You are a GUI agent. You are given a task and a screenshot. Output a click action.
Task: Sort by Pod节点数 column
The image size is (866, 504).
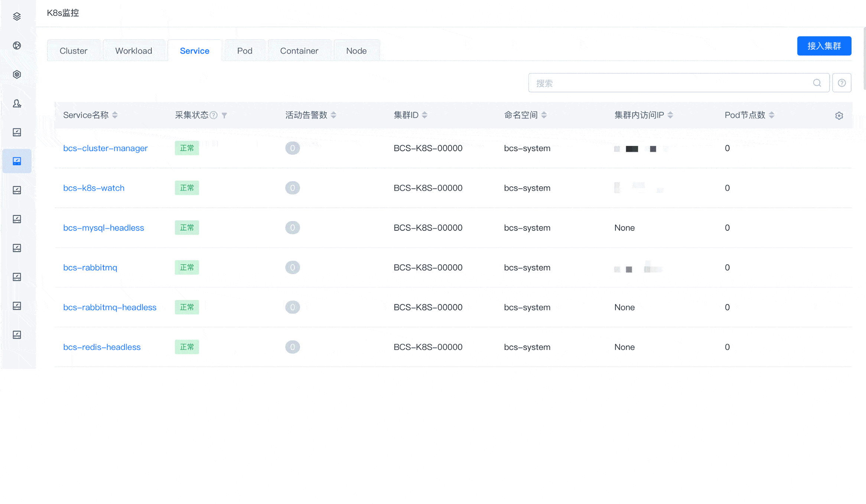pos(772,115)
